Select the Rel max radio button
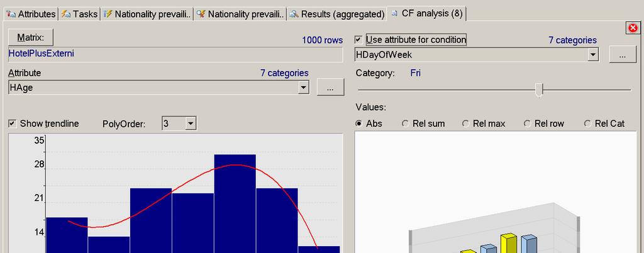The height and width of the screenshot is (253, 644). click(x=466, y=124)
